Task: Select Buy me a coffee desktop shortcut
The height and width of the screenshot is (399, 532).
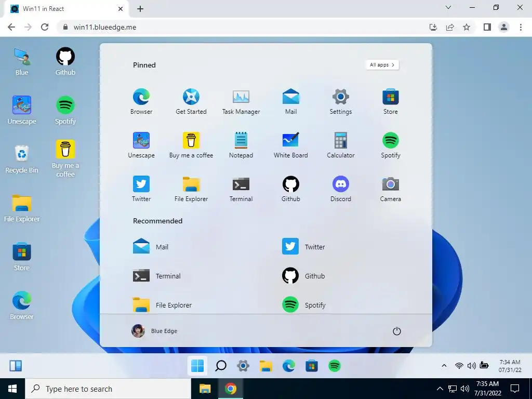Action: point(65,159)
